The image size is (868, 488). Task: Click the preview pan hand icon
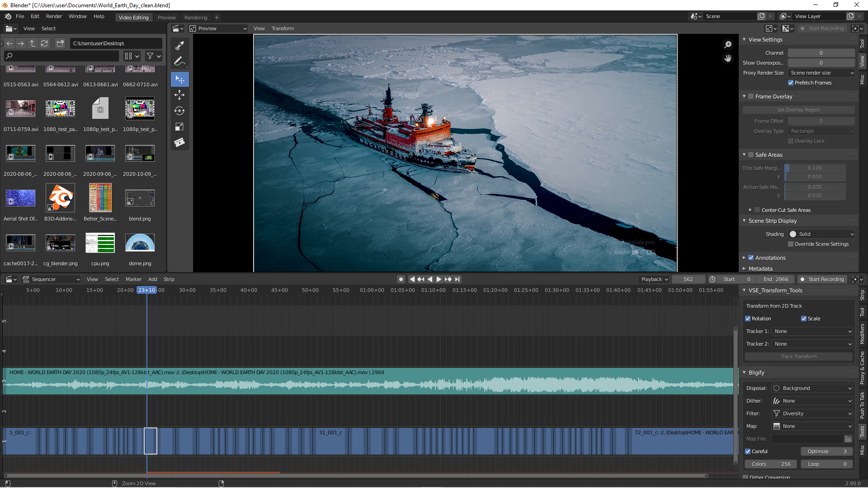point(728,58)
